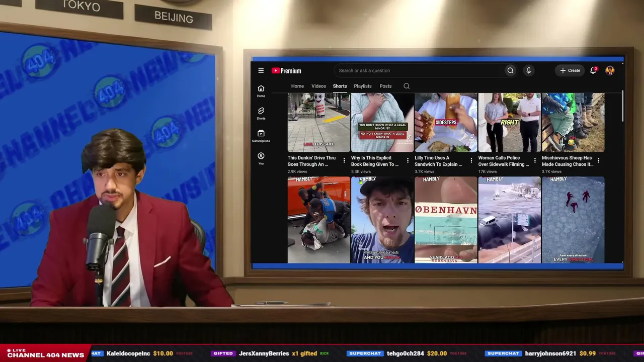Click the YouTube Premium logo
The width and height of the screenshot is (644, 362).
[x=286, y=71]
